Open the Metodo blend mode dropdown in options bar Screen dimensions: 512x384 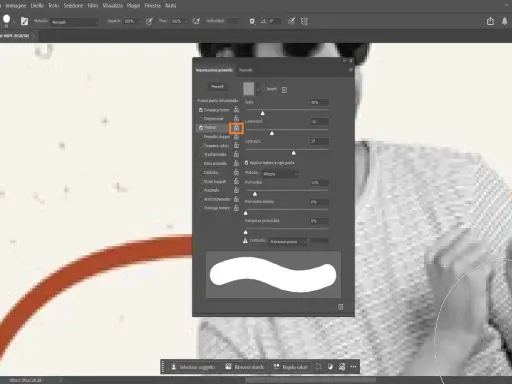pyautogui.click(x=75, y=22)
